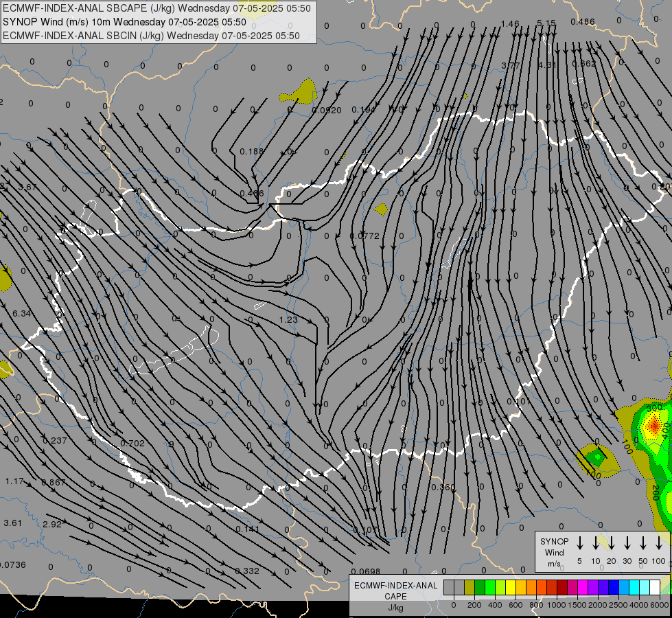The image size is (672, 618).
Task: Click the 30 m/s wind arrow in legend
Action: [x=627, y=543]
